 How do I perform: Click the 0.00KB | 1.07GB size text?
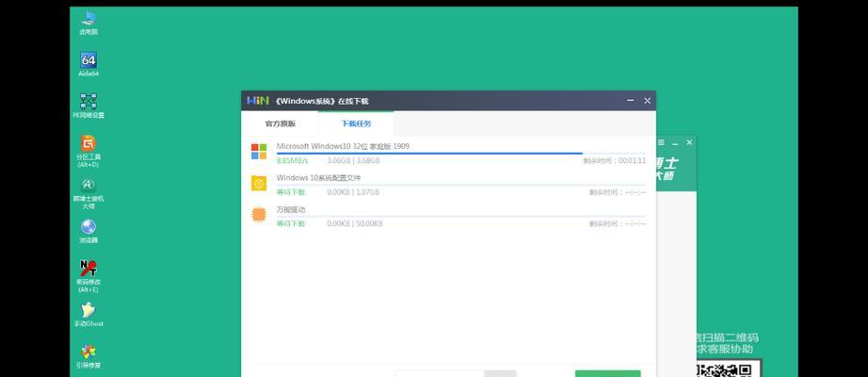[353, 192]
